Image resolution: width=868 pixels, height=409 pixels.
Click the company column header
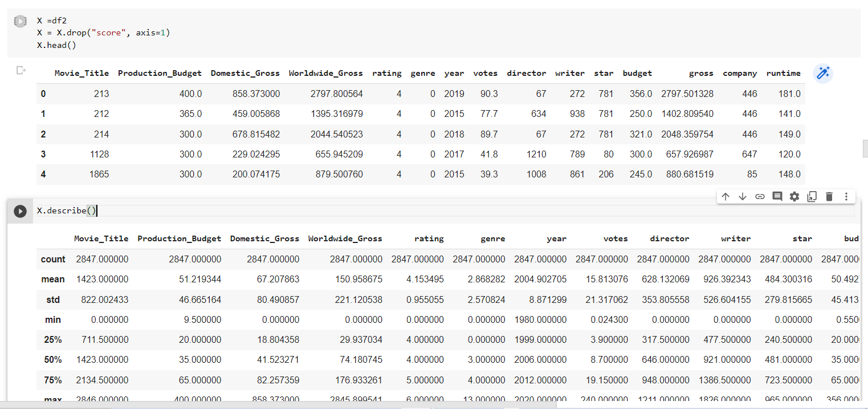tap(740, 73)
